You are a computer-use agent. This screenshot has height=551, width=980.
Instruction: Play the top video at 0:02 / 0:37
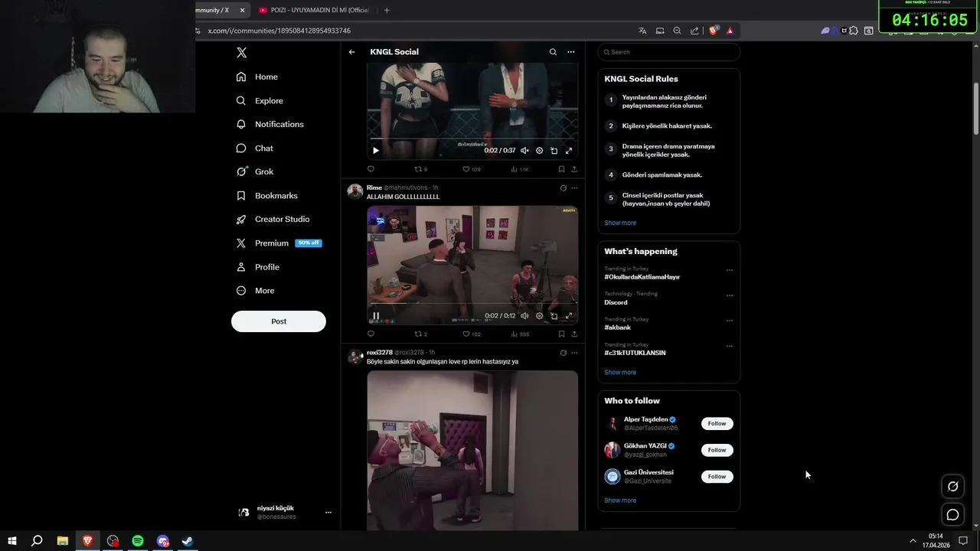tap(376, 151)
